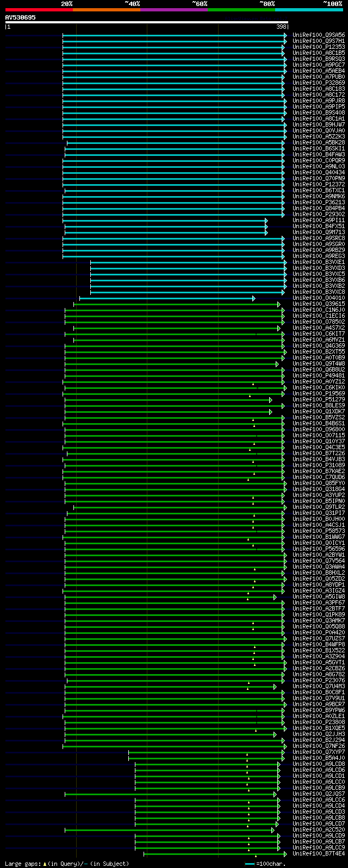
Task: Click the cyan alignment bar for UniRef100_B3VXE1
Action: pyautogui.click(x=188, y=262)
